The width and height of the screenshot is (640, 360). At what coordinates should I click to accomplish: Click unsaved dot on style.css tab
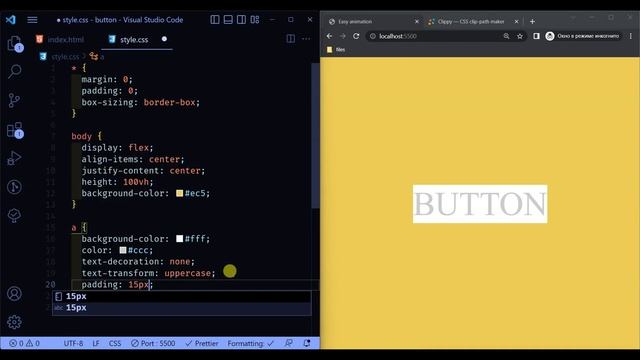click(164, 39)
